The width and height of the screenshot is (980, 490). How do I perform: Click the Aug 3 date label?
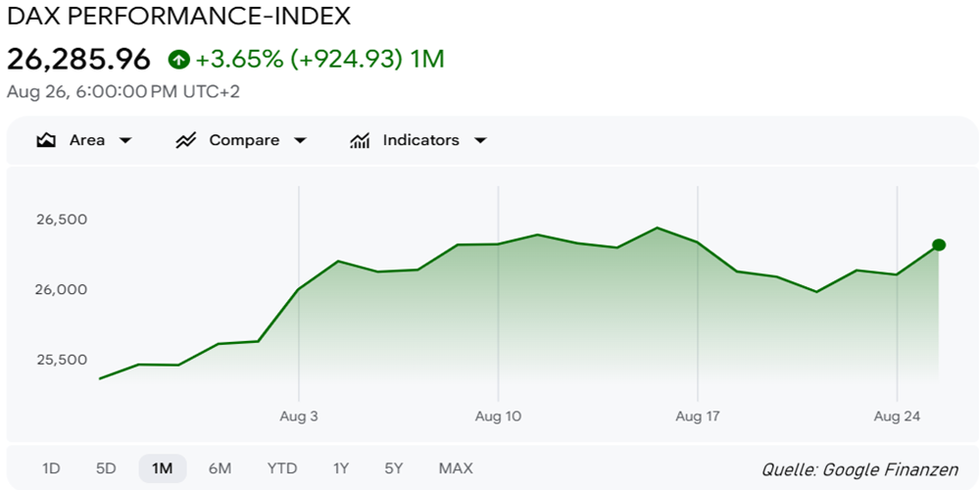pos(299,416)
